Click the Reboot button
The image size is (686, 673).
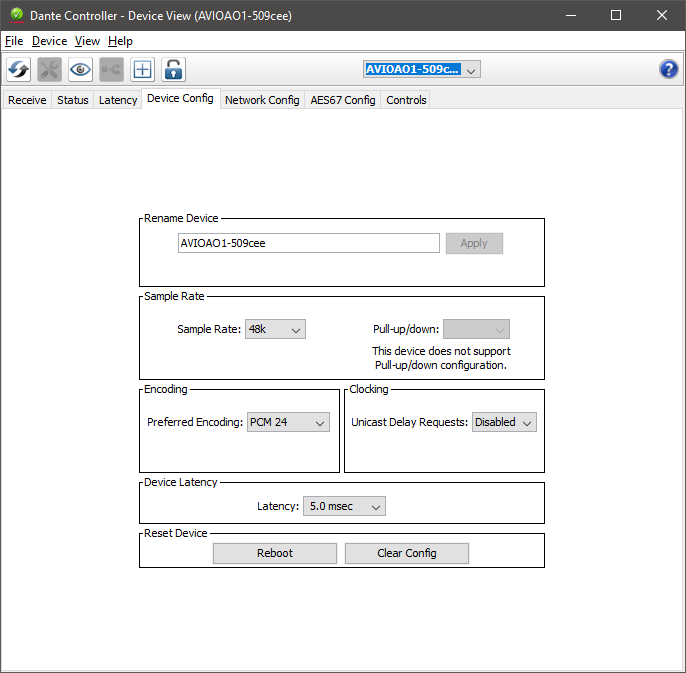coord(275,554)
